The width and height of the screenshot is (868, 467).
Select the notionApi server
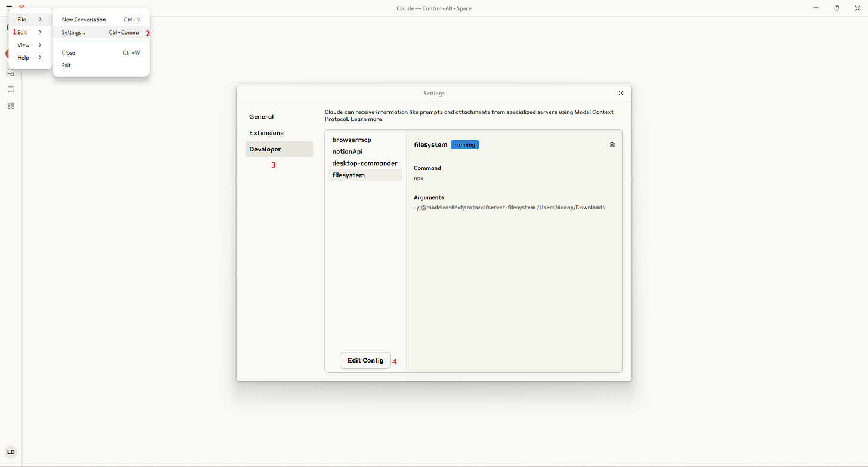click(365, 151)
